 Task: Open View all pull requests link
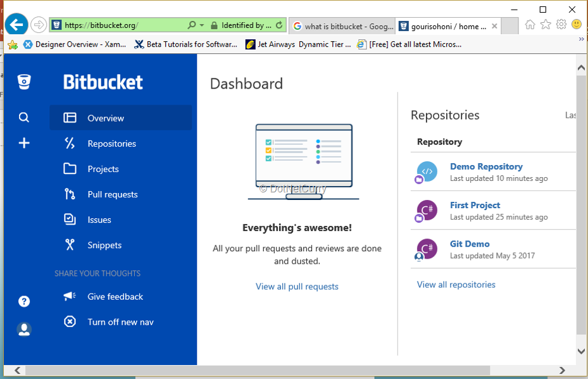pos(297,286)
